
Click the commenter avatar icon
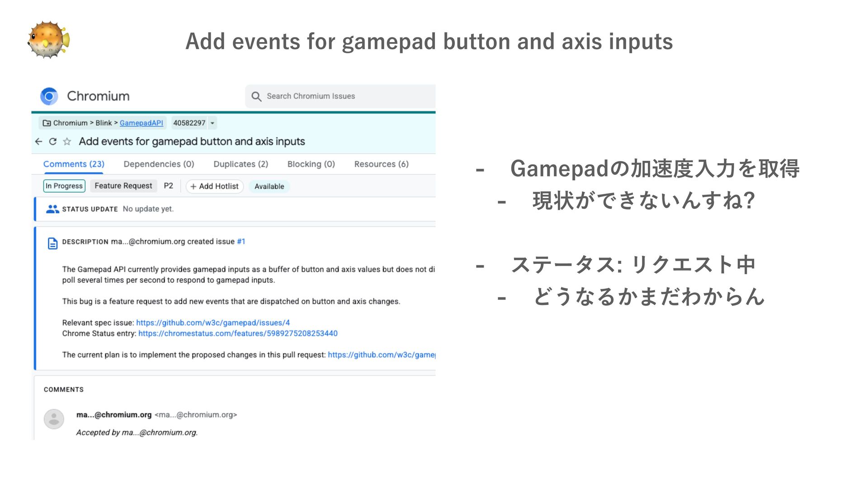pyautogui.click(x=54, y=419)
